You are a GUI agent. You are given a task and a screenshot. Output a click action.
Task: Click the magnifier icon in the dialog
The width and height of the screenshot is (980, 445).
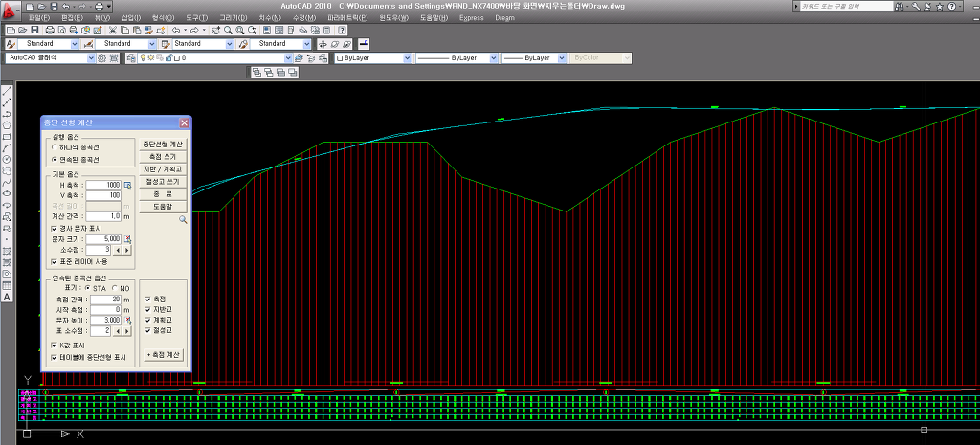pyautogui.click(x=183, y=219)
